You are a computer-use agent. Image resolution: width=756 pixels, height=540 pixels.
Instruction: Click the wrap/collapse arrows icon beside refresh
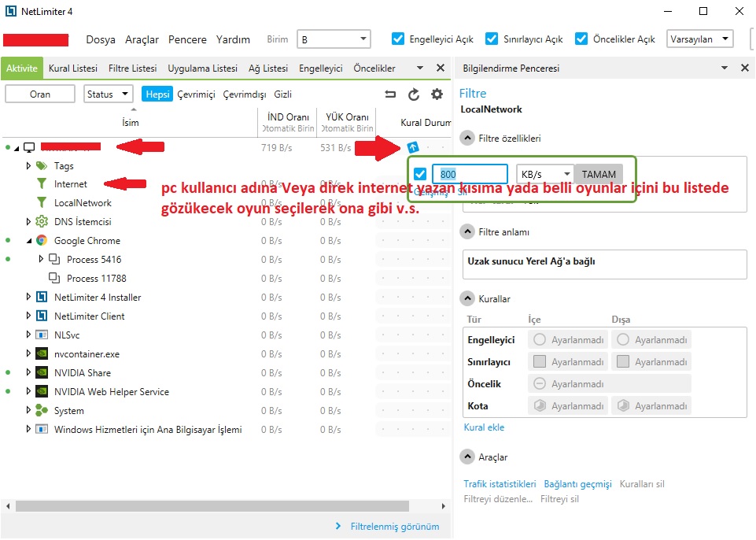click(390, 94)
